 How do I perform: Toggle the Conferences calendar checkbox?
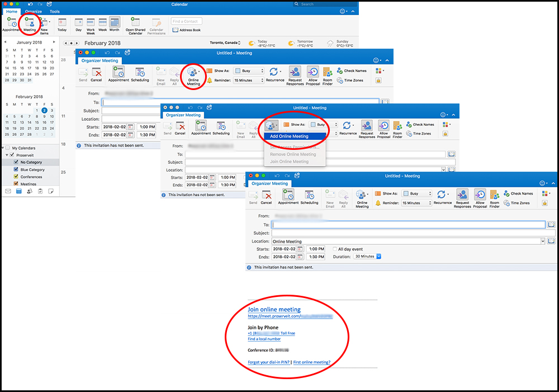(x=16, y=177)
